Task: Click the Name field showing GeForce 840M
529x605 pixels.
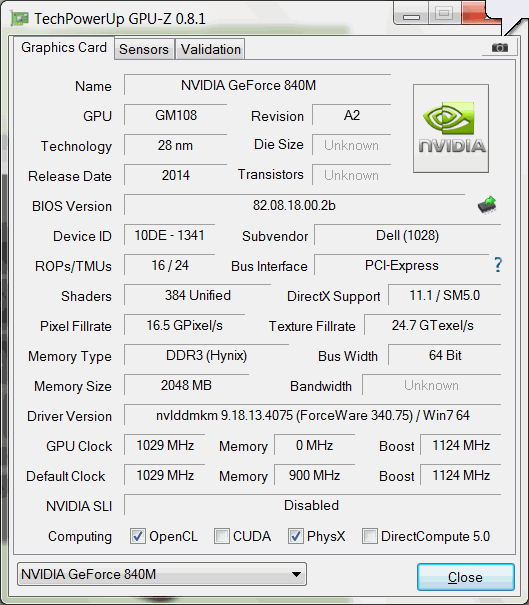Action: [x=257, y=85]
